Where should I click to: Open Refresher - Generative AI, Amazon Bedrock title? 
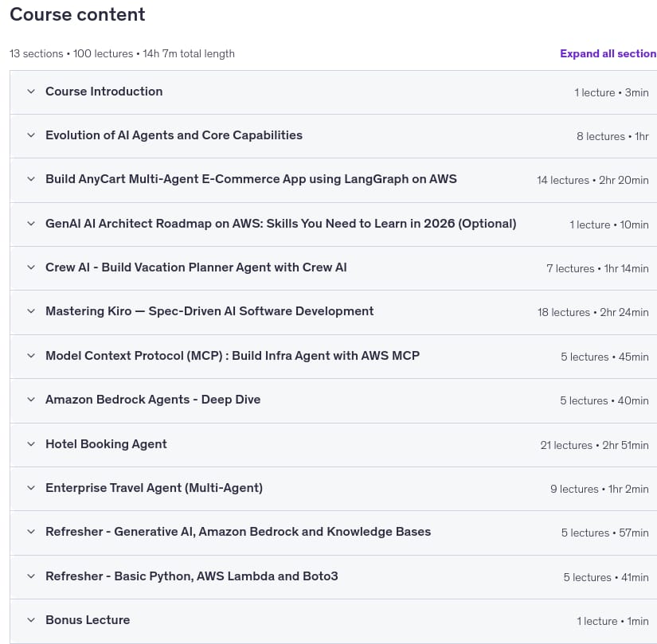point(238,532)
